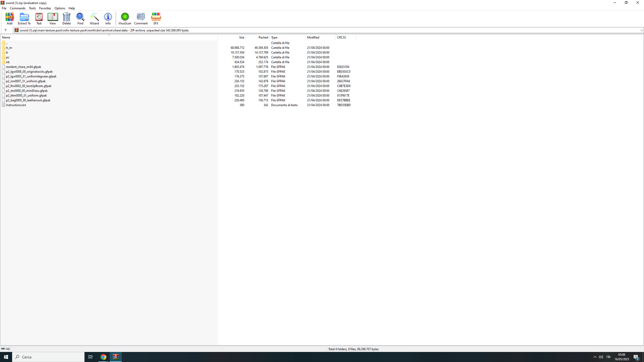
Task: Click the WinRAR taskbar icon
Action: coord(116,357)
